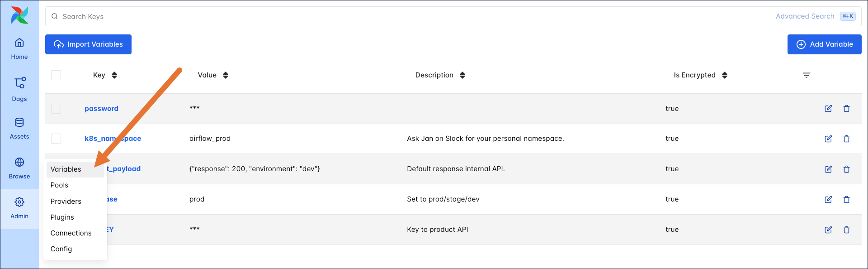Delete the k8s_namespace variable via trash icon
The image size is (868, 269).
click(x=847, y=139)
